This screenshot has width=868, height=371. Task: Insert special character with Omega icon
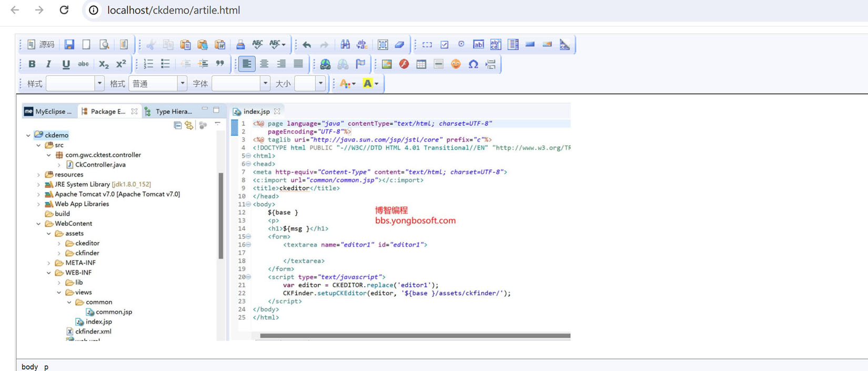point(473,64)
